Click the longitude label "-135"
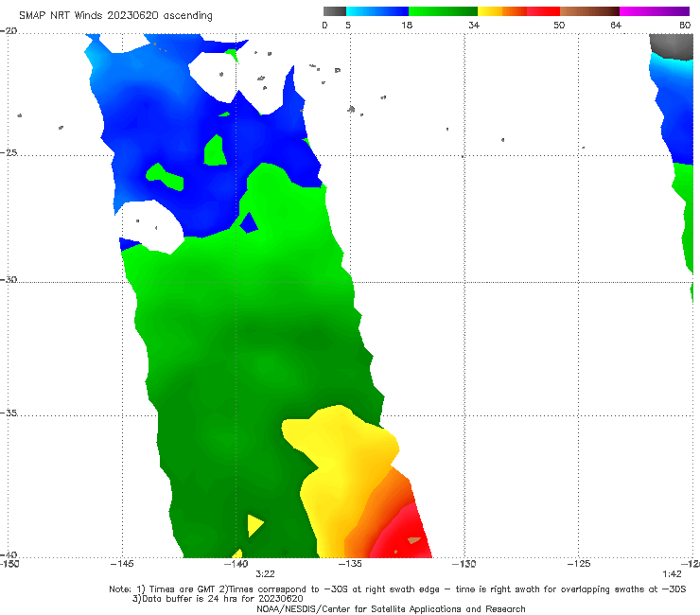 pos(350,564)
